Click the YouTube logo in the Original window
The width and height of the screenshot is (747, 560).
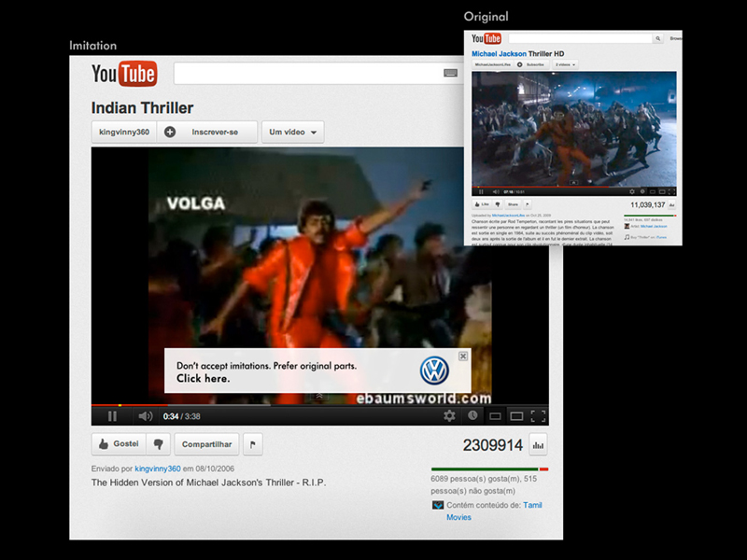pyautogui.click(x=486, y=38)
